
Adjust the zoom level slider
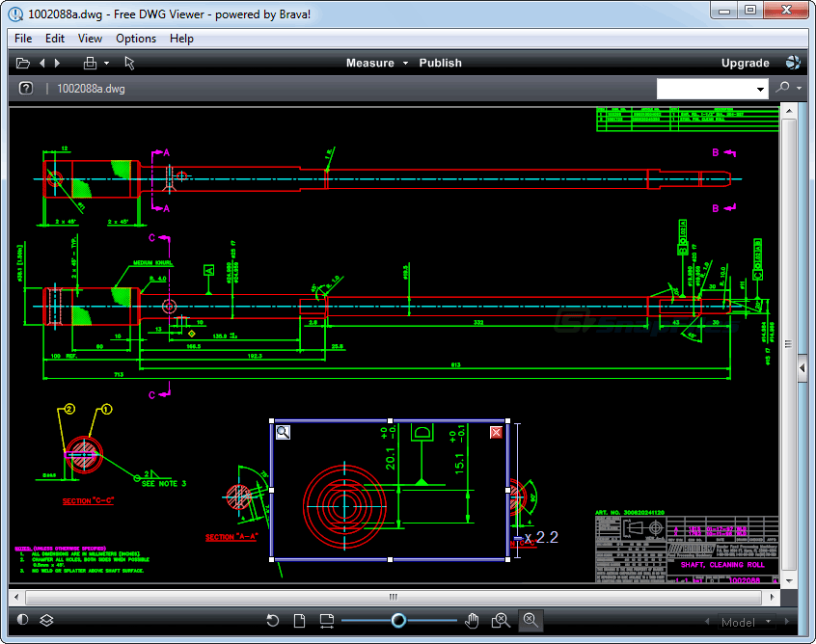[x=397, y=620]
